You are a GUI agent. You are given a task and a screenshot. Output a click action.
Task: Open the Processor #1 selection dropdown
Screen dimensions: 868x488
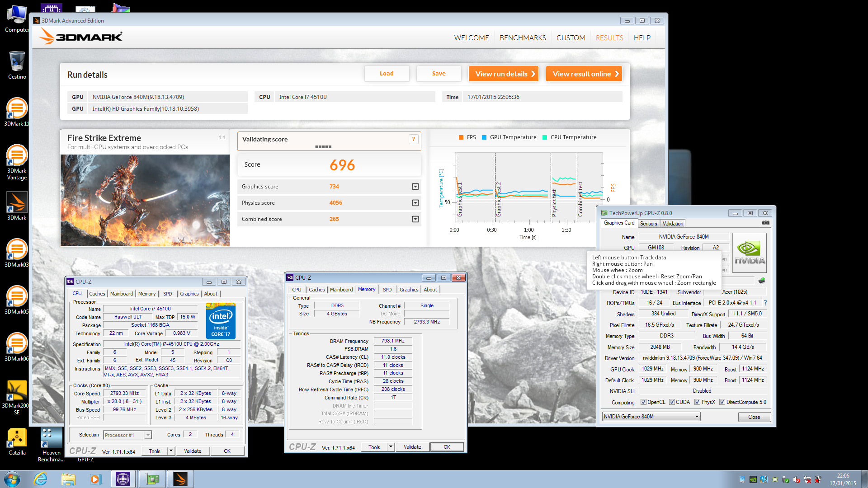(x=127, y=435)
